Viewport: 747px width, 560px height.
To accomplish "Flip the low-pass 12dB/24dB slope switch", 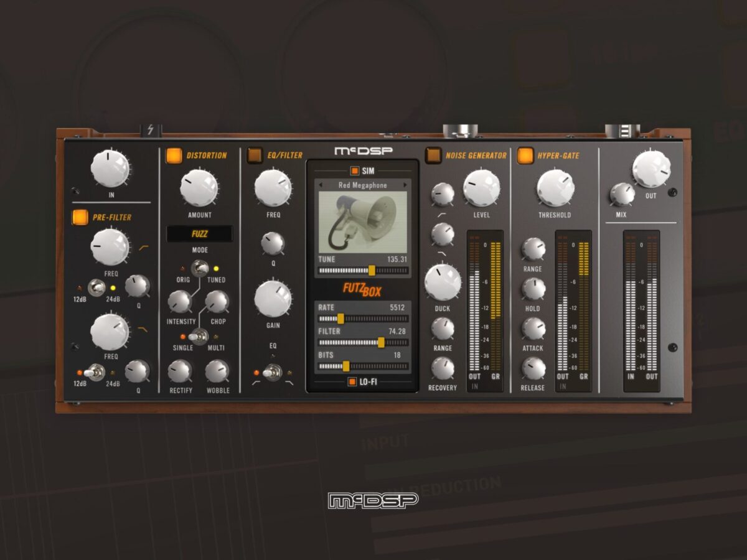I will pos(95,372).
